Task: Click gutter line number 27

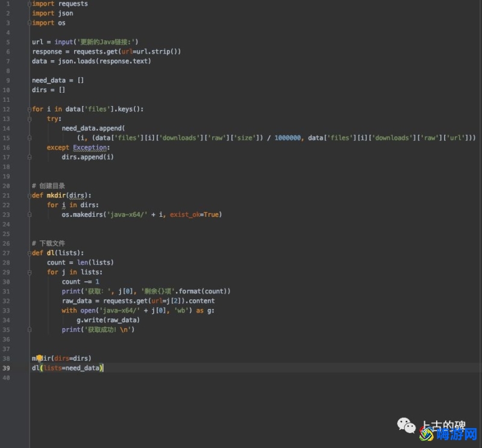Action: (6, 253)
